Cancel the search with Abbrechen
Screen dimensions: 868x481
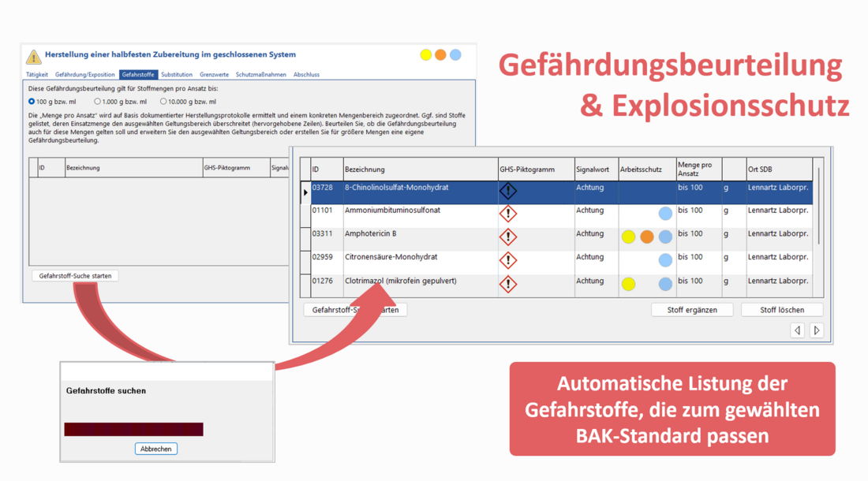point(155,449)
